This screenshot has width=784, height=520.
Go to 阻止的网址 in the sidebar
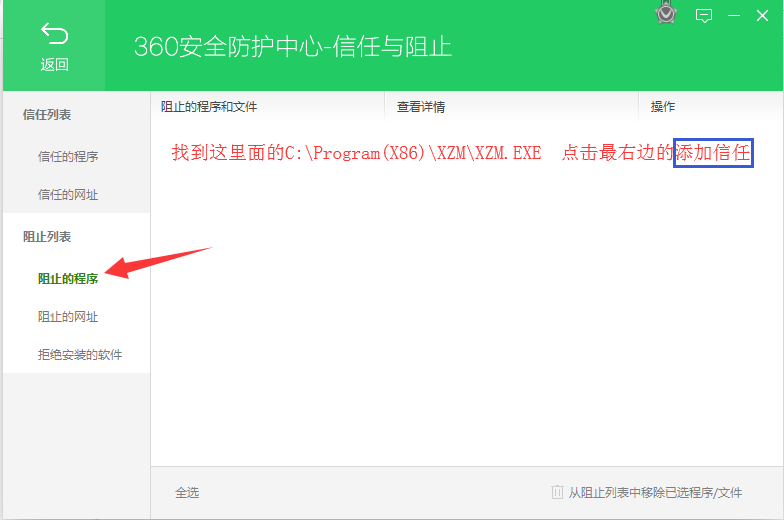pos(68,316)
